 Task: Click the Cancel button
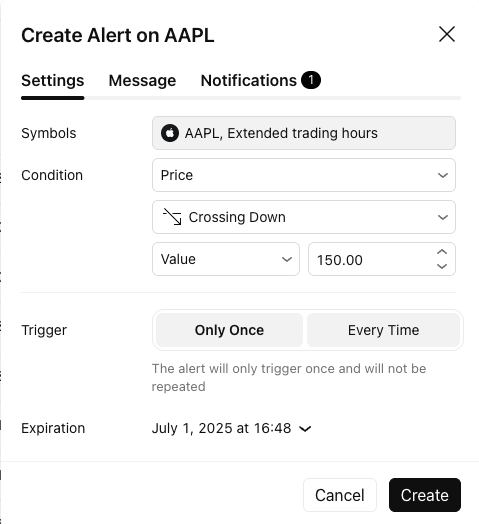340,495
